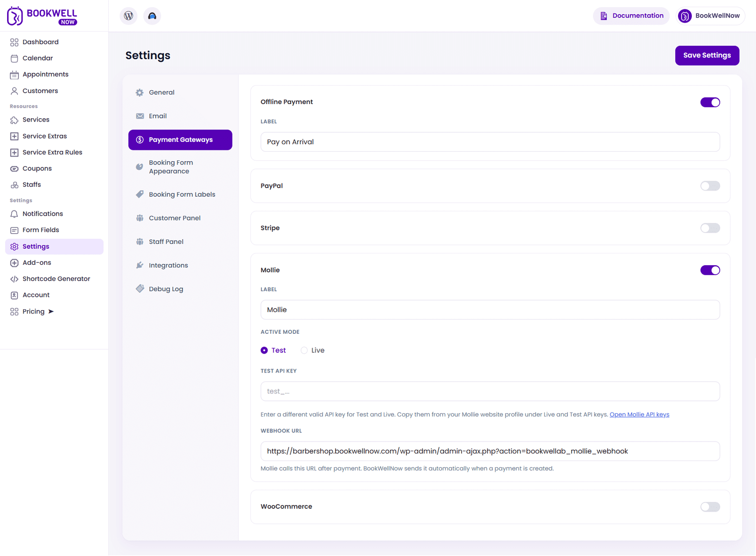756x556 pixels.
Task: Select the Live active mode radio
Action: pyautogui.click(x=304, y=350)
